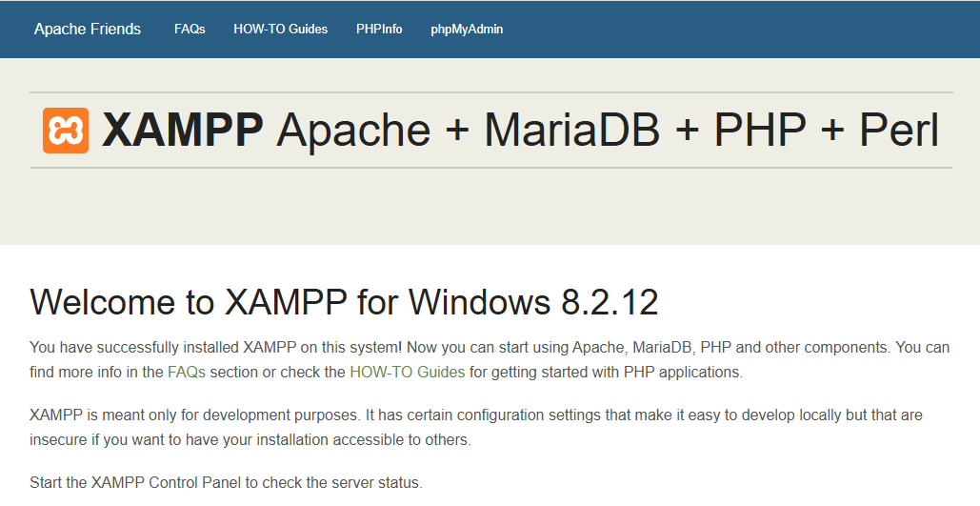
Task: Follow the green HOW-TO Guides paragraph link
Action: (408, 373)
